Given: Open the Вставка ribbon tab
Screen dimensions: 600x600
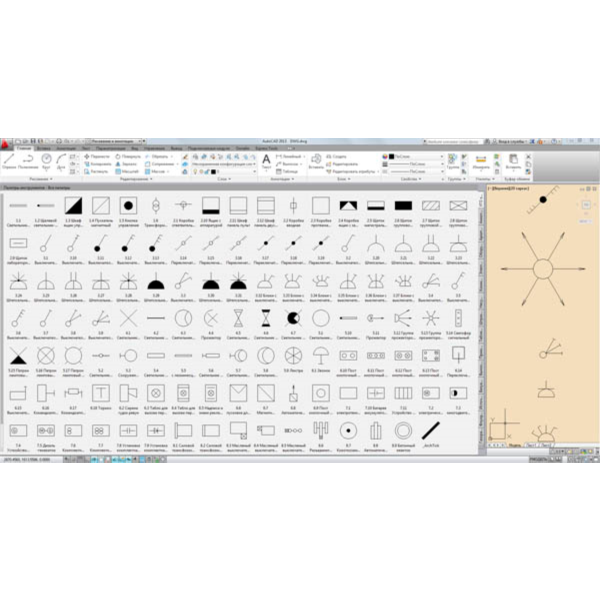Looking at the screenshot, I should pyautogui.click(x=44, y=148).
